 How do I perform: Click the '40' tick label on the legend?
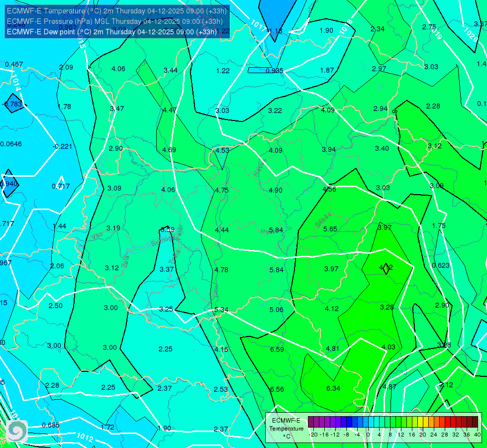coord(478,435)
